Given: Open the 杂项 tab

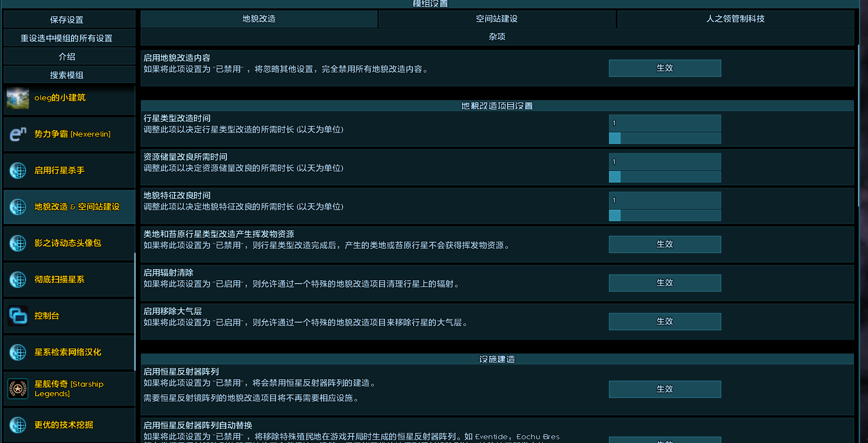Looking at the screenshot, I should tap(497, 37).
